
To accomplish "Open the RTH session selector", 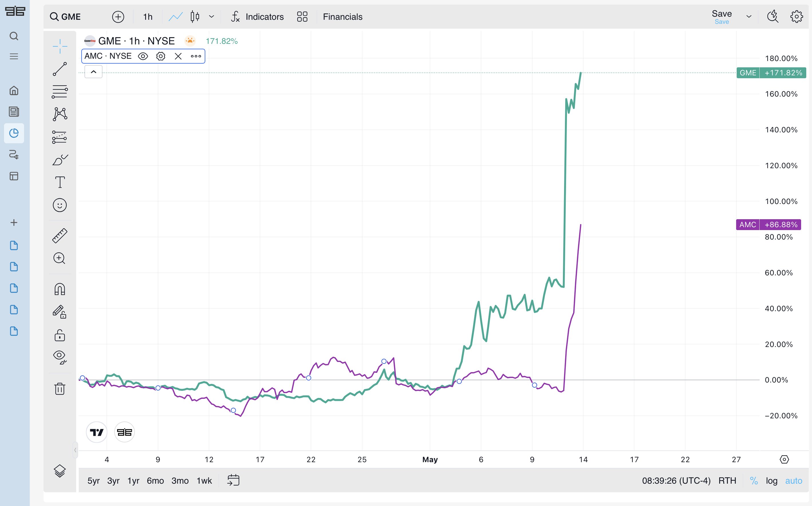I will pos(727,481).
